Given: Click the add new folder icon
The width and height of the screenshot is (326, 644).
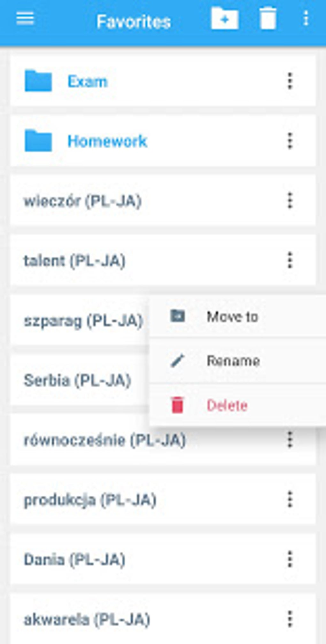Looking at the screenshot, I should tap(225, 19).
